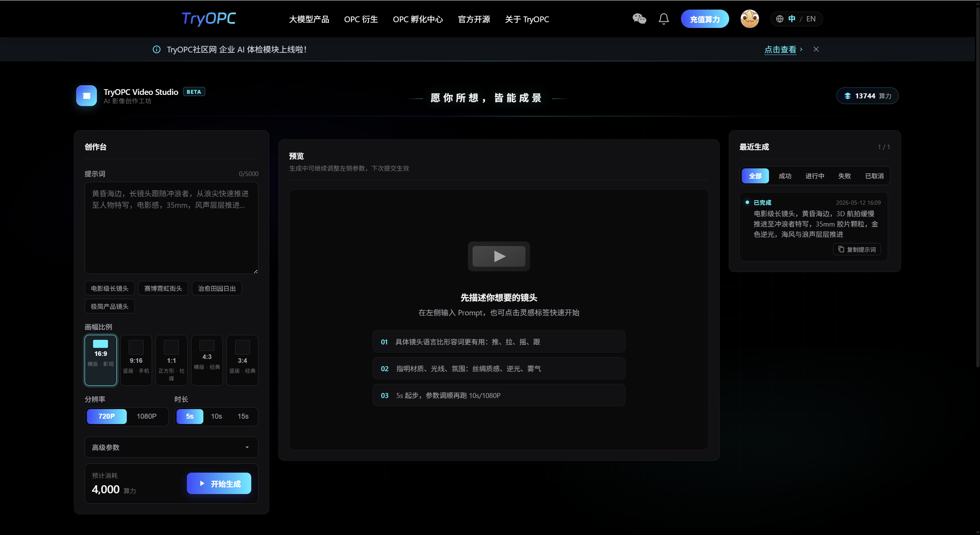Dismiss the announcement banner with X
This screenshot has height=535, width=980.
click(x=816, y=49)
